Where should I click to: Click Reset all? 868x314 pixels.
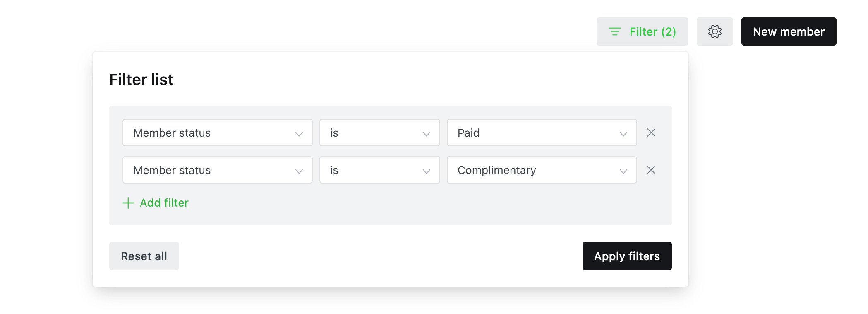click(x=144, y=256)
